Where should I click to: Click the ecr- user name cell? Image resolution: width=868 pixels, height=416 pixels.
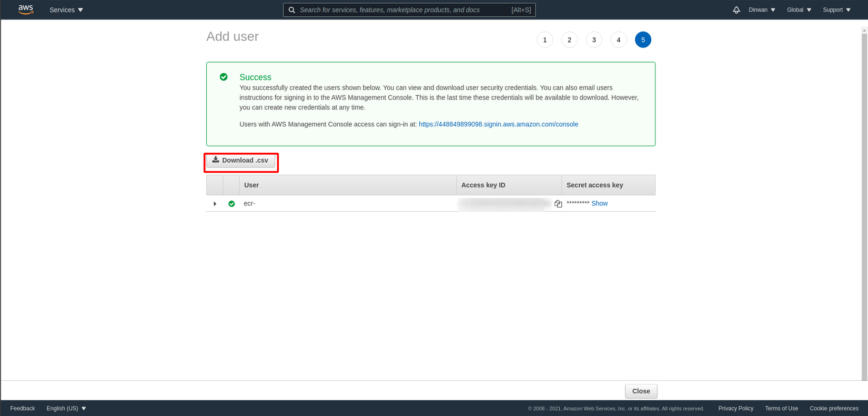click(249, 203)
